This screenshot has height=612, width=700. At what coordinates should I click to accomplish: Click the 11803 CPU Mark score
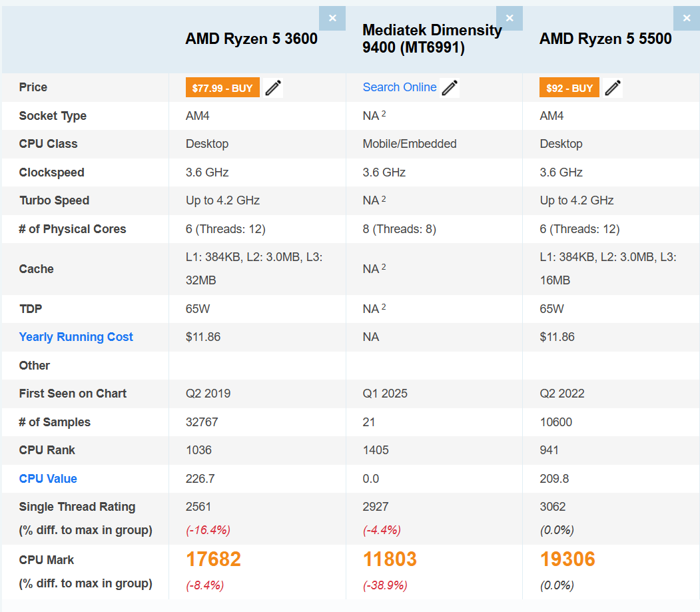pyautogui.click(x=390, y=559)
